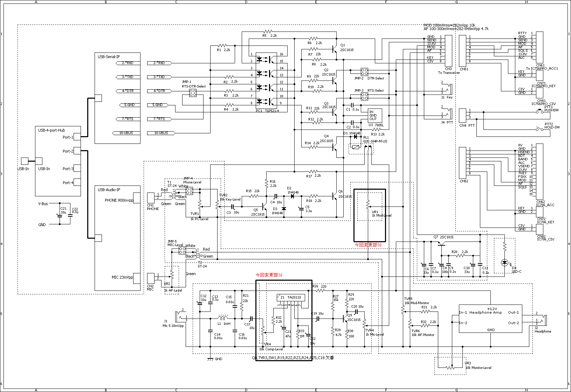Click the CN62 IC706_ACC label
This screenshot has width=571, height=392.
[x=545, y=203]
